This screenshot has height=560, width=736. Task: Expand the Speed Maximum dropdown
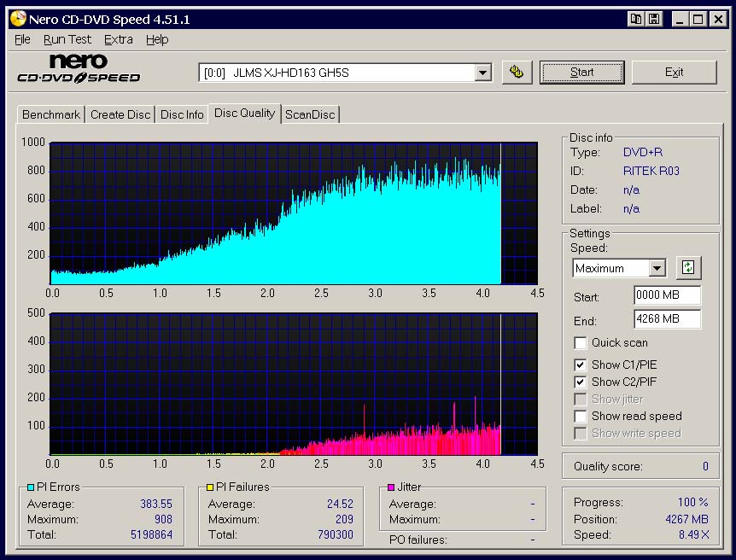click(657, 268)
